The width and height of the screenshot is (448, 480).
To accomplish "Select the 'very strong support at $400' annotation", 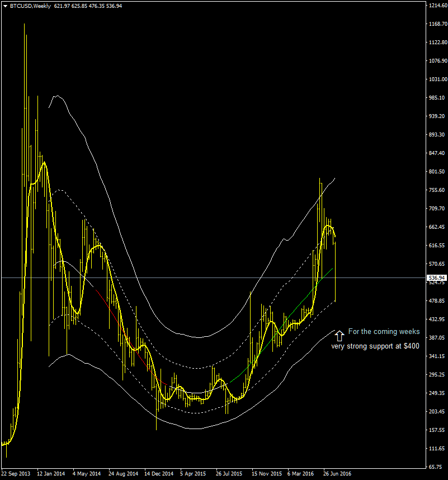I will pos(375,346).
